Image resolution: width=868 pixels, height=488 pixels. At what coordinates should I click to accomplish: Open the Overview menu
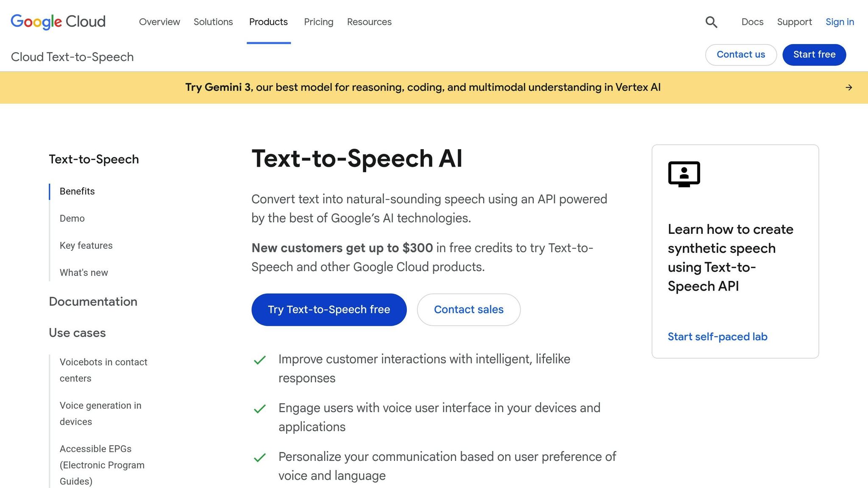coord(159,22)
